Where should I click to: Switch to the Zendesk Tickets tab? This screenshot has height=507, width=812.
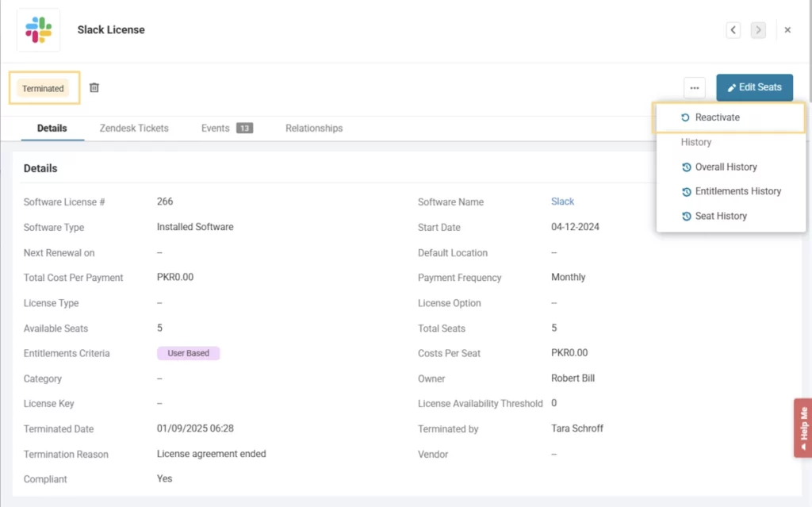tap(134, 128)
